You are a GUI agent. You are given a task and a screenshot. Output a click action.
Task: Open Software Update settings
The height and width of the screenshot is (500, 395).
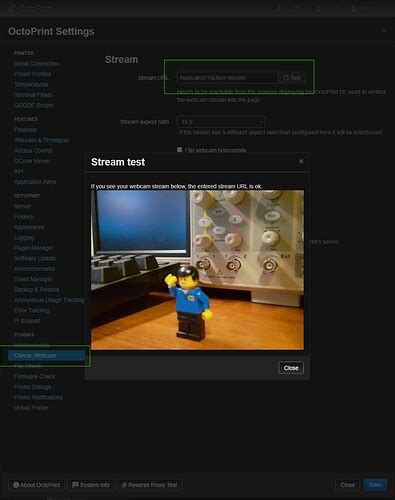click(x=35, y=258)
